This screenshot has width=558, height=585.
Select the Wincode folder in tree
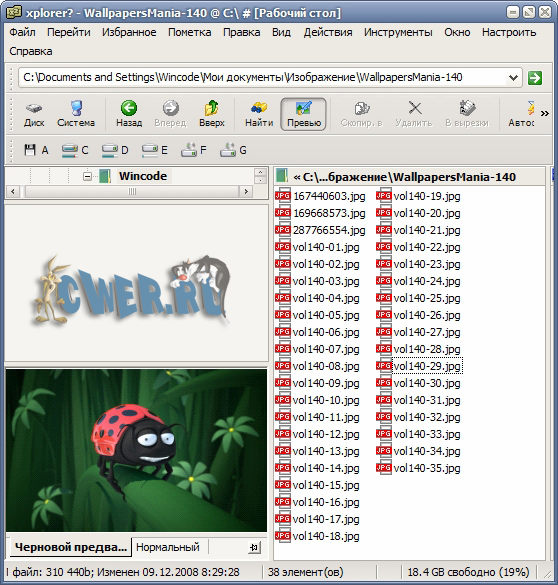(143, 176)
